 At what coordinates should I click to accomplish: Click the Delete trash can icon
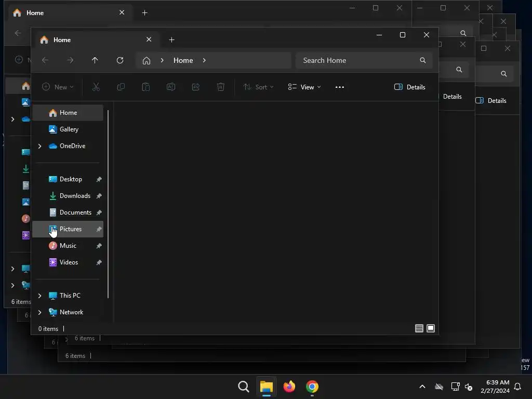(220, 87)
